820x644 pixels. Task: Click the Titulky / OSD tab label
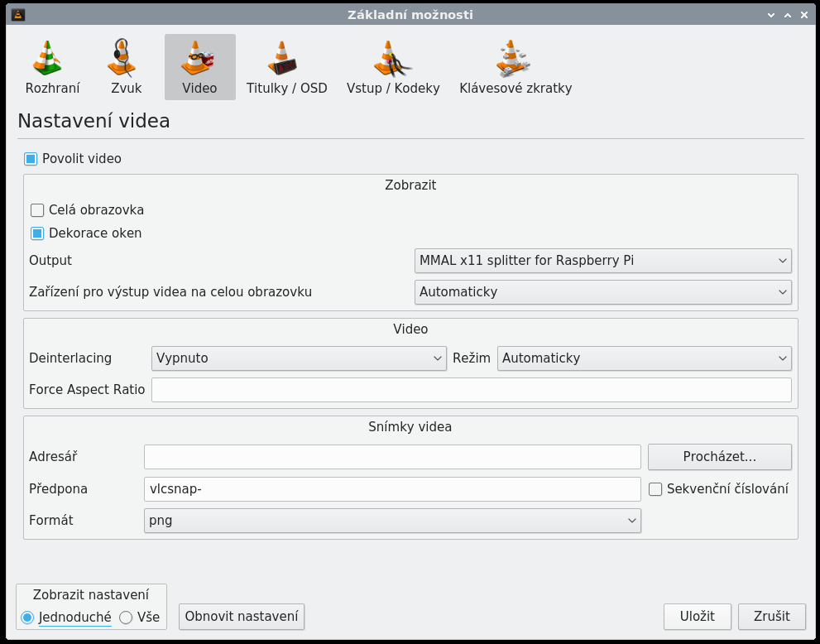point(286,88)
